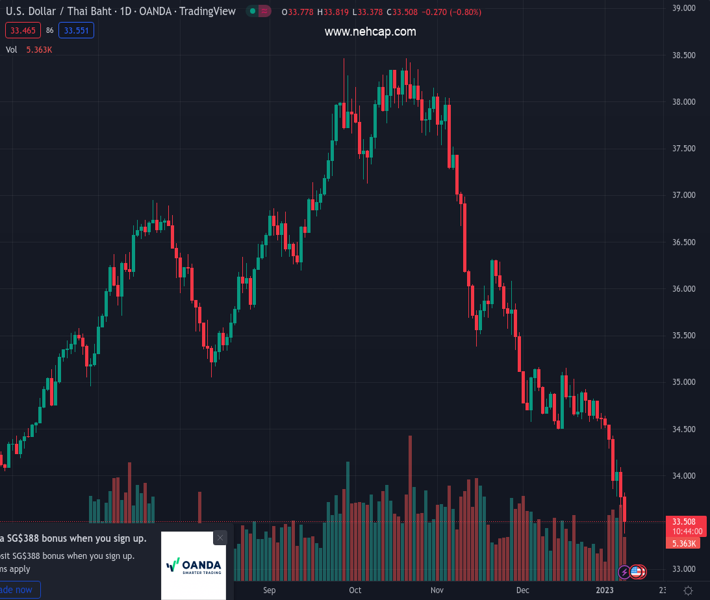The height and width of the screenshot is (600, 710).
Task: Click the blue buy price 33.551
Action: [76, 31]
